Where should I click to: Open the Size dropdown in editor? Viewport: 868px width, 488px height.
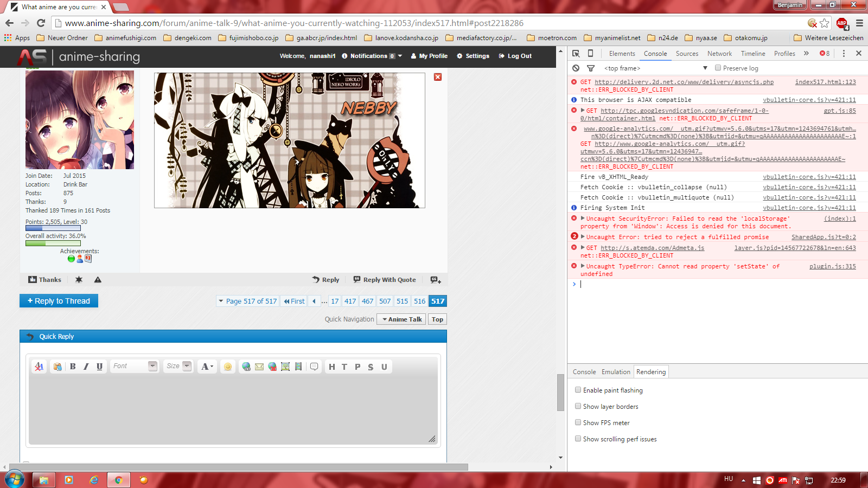(178, 367)
